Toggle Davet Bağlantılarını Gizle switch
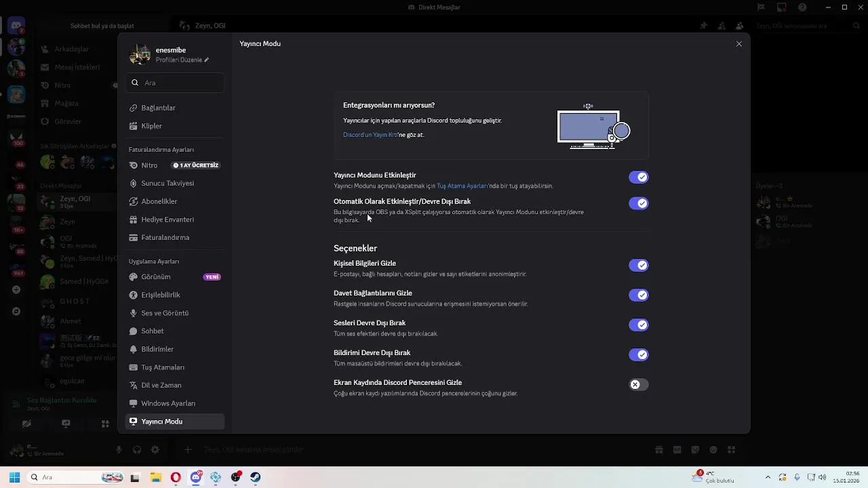The height and width of the screenshot is (488, 868). [639, 295]
